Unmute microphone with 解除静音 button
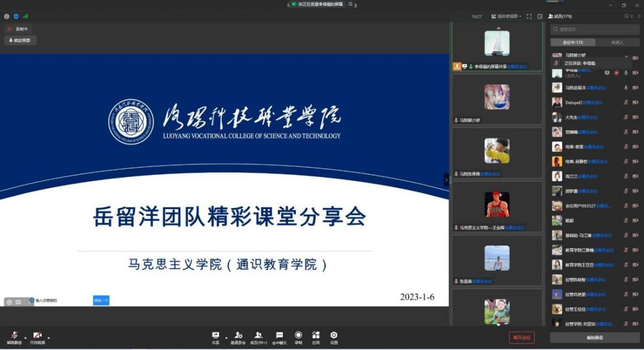Screen dimensions: 644x350 (14, 337)
